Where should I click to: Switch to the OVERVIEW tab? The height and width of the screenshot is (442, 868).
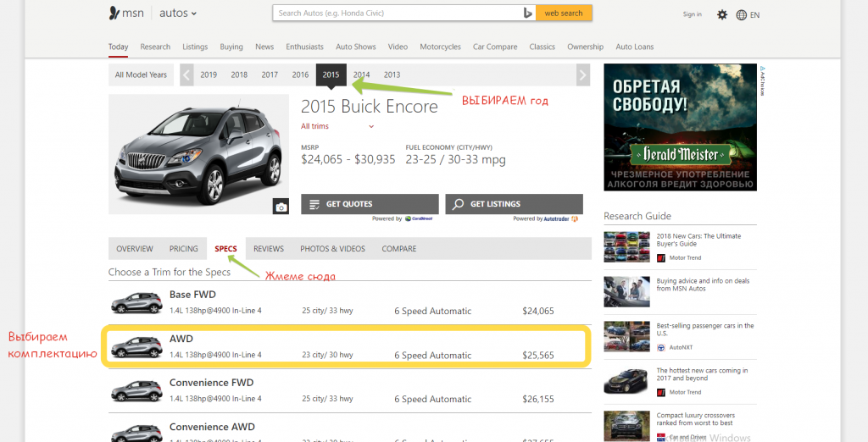click(135, 249)
